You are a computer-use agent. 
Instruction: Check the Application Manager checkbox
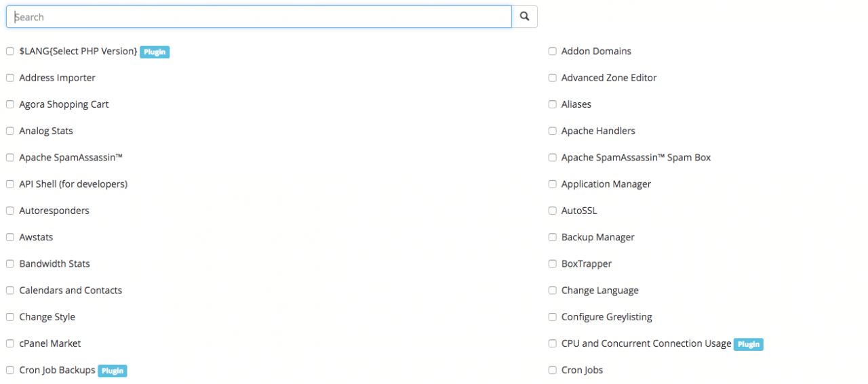(x=553, y=184)
